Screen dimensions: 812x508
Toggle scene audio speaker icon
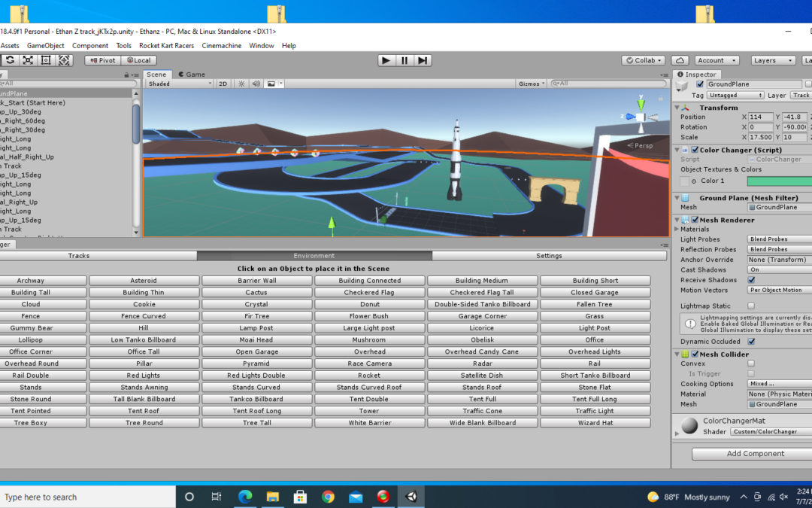(256, 84)
